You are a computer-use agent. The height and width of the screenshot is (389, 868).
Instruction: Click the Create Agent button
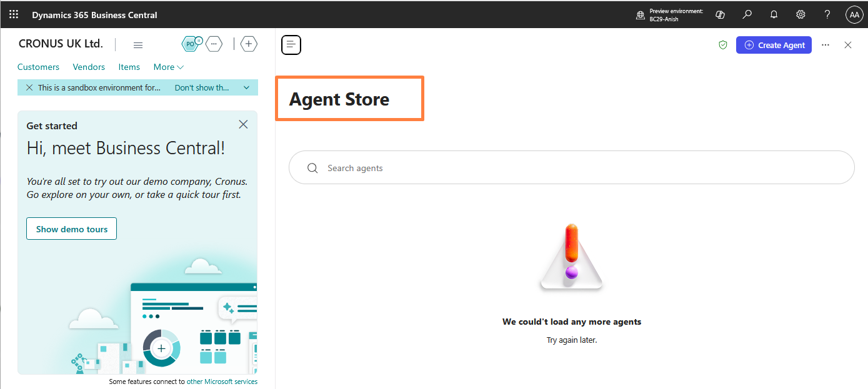point(774,45)
